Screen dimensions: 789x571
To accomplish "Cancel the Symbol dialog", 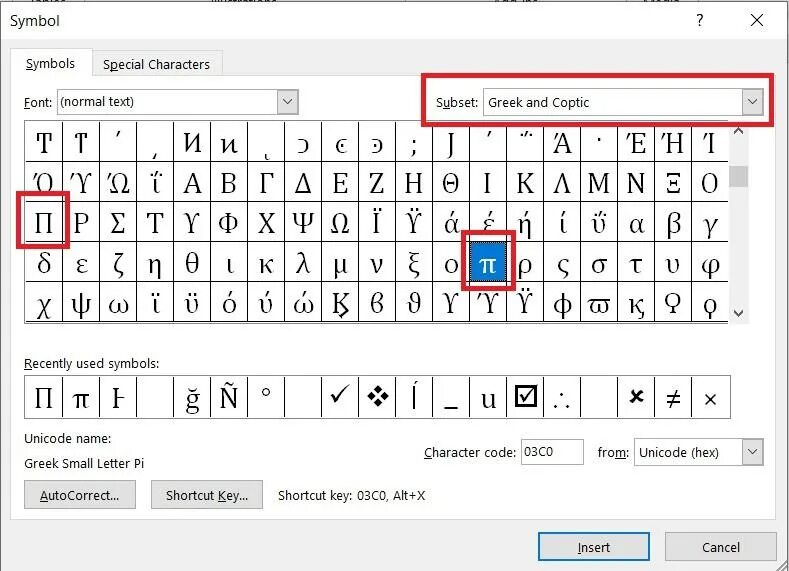I will pyautogui.click(x=721, y=547).
